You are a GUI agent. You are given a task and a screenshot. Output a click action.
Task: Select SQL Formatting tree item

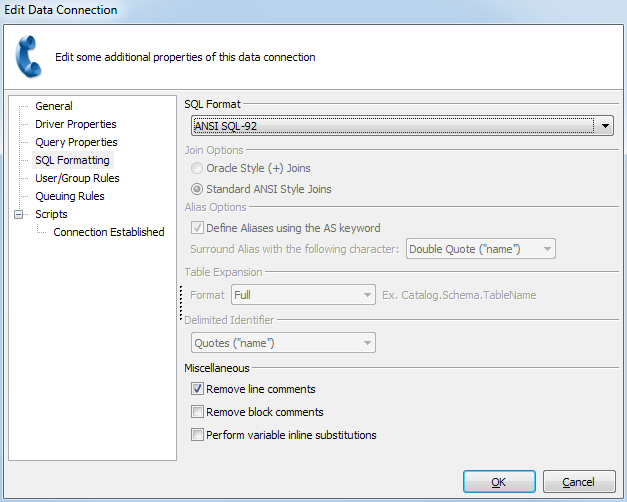(x=72, y=160)
